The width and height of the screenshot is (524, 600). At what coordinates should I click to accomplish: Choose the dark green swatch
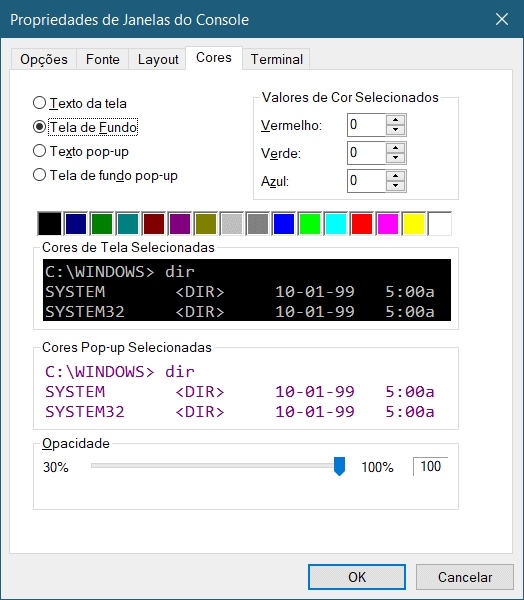[x=101, y=223]
